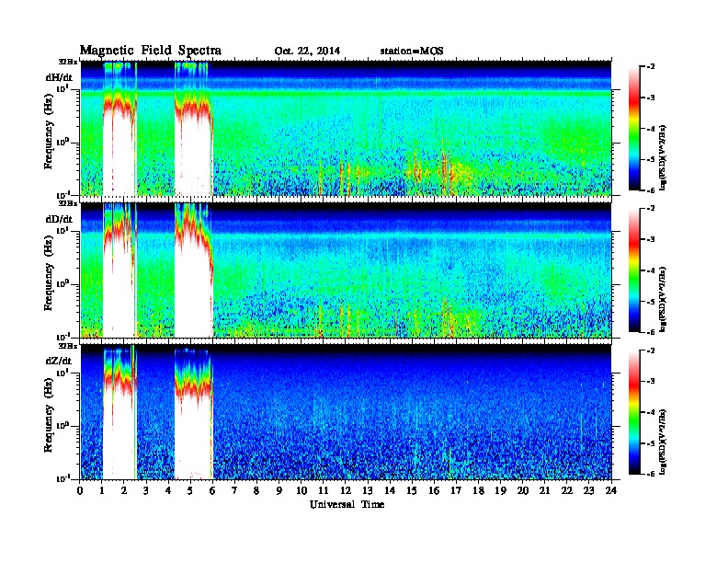Click the log PSD label beside dZ/dt color bar
Image resolution: width=728 pixels, height=563 pixels.
pos(663,441)
